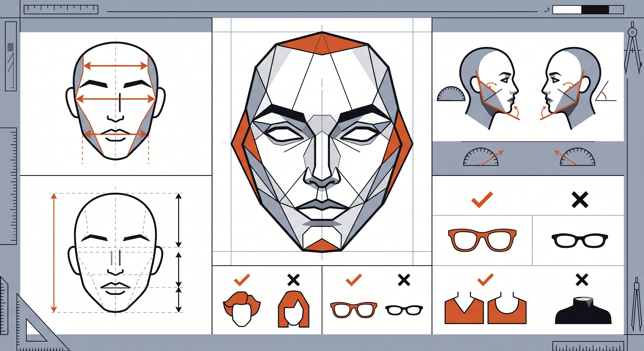644x351 pixels.
Task: Choose the black turtleneck top
Action: [583, 311]
